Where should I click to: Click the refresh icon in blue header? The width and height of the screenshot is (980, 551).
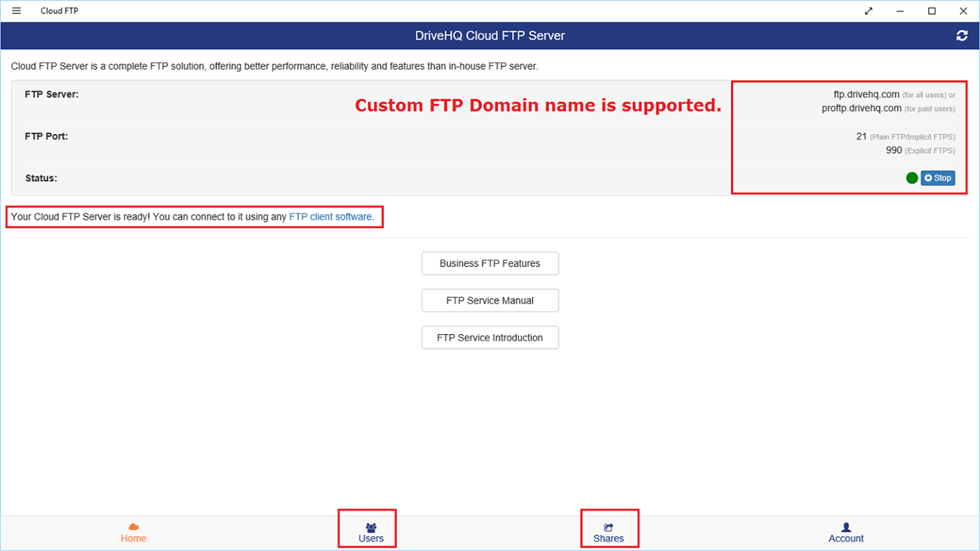click(962, 36)
